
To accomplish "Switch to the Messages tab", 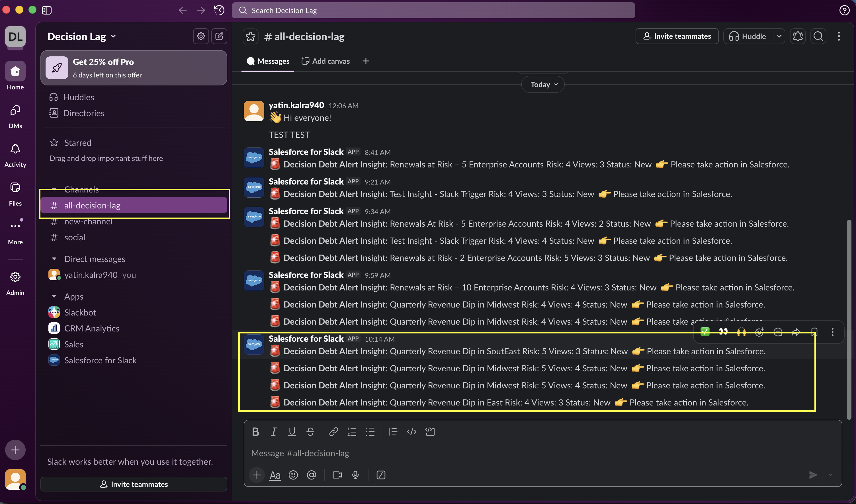I will coord(268,61).
